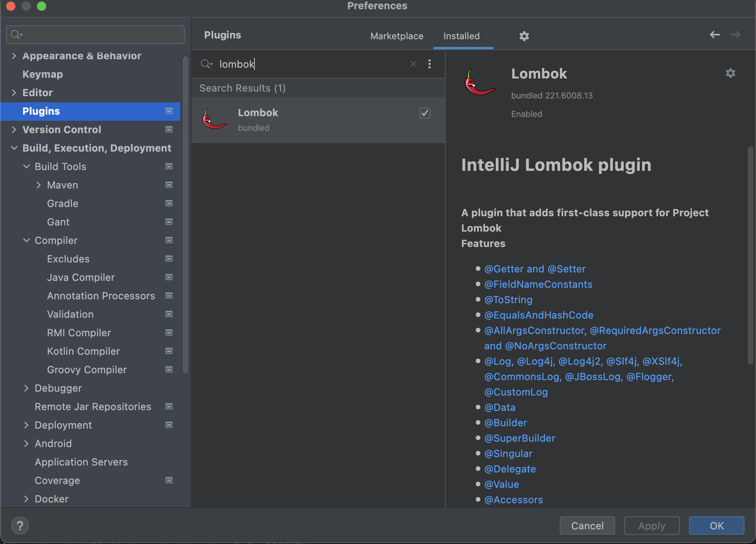Click Lombok chili icon in results list
Screen dimensions: 756x544
[x=214, y=119]
